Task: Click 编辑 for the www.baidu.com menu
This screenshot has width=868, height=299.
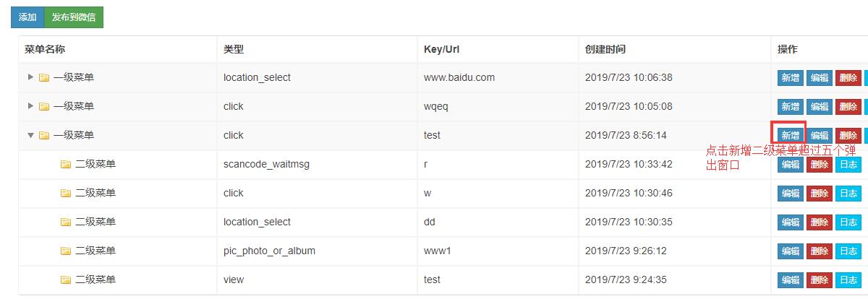Action: [819, 77]
